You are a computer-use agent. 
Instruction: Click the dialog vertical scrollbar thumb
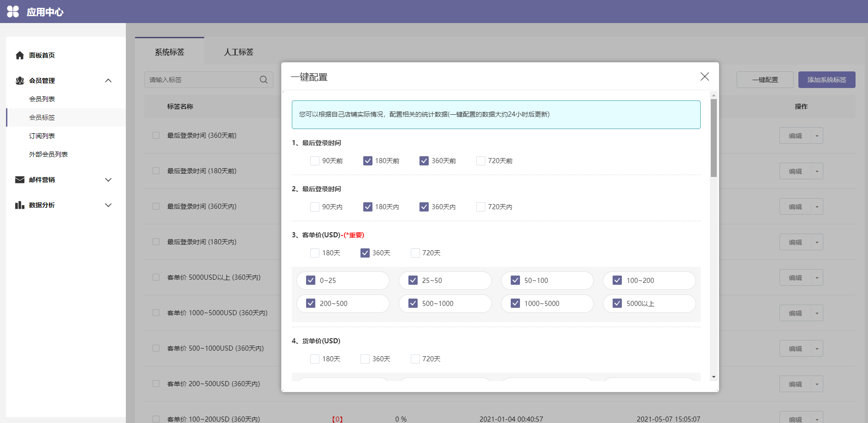[x=714, y=138]
